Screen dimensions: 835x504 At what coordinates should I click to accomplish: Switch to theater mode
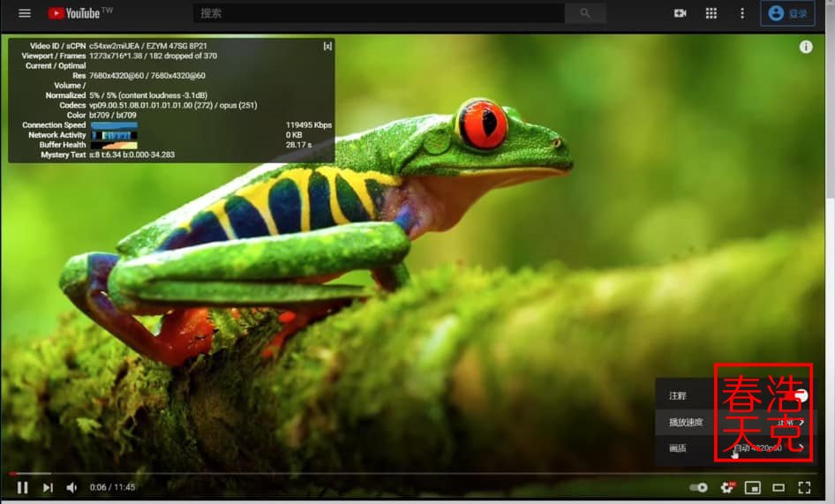point(779,487)
